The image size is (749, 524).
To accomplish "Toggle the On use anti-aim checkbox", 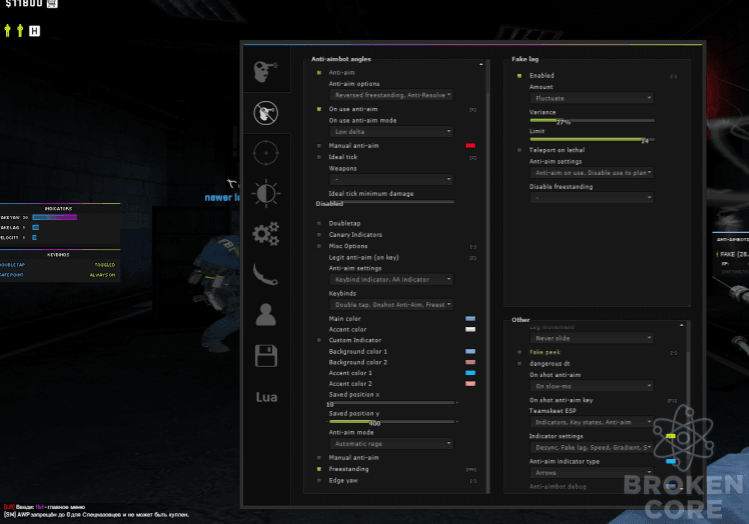I will coord(319,109).
